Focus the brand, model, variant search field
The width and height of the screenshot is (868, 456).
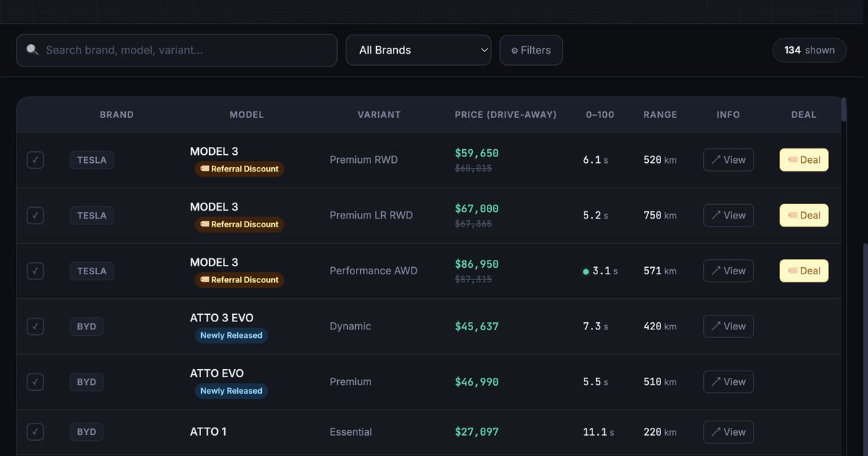[x=176, y=50]
